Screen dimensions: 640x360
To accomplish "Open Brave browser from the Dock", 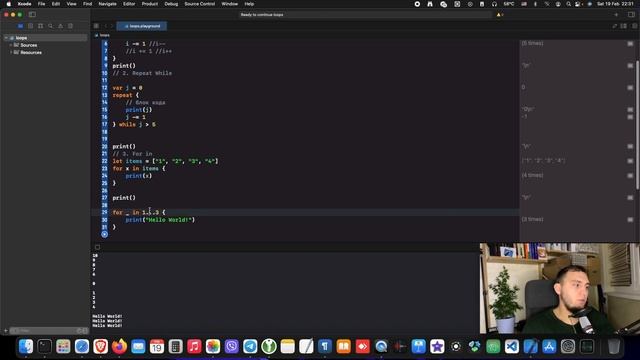I will [x=100, y=347].
